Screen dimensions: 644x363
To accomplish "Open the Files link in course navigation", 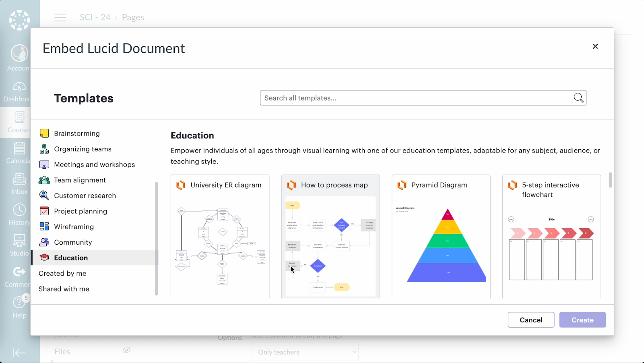I will tap(62, 352).
